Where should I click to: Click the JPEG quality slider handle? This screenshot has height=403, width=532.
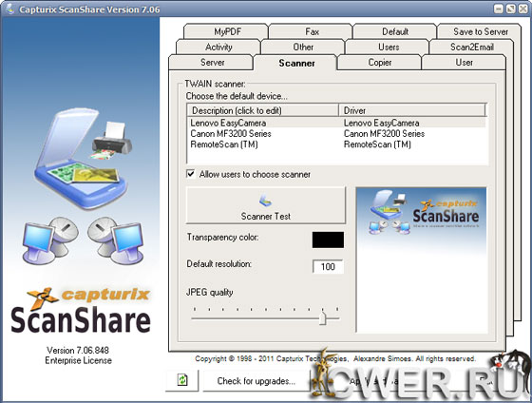323,318
